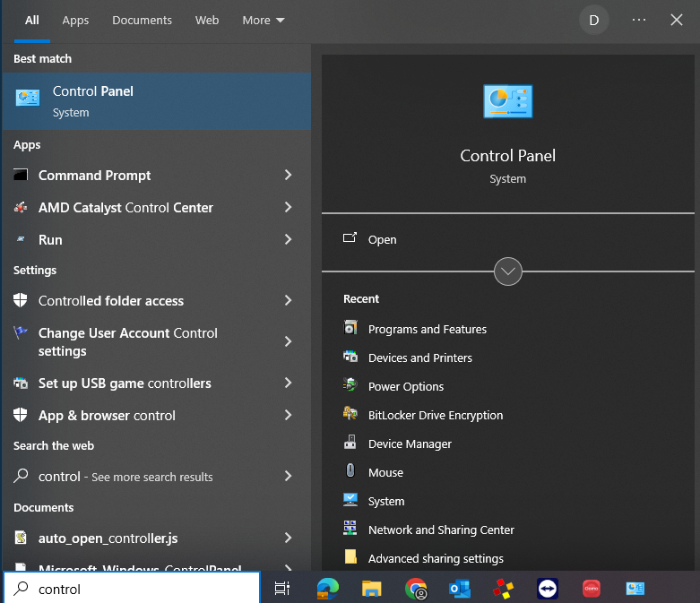Open Control Panel best match result

[156, 101]
